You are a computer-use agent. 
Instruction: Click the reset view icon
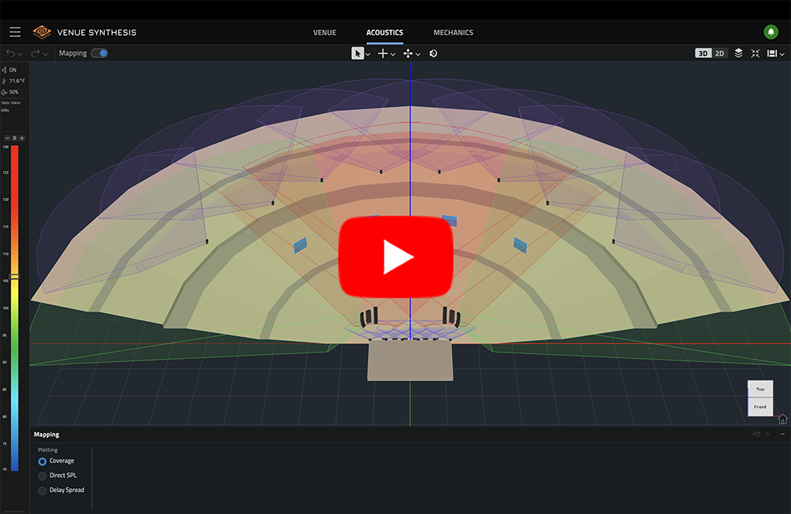click(433, 53)
